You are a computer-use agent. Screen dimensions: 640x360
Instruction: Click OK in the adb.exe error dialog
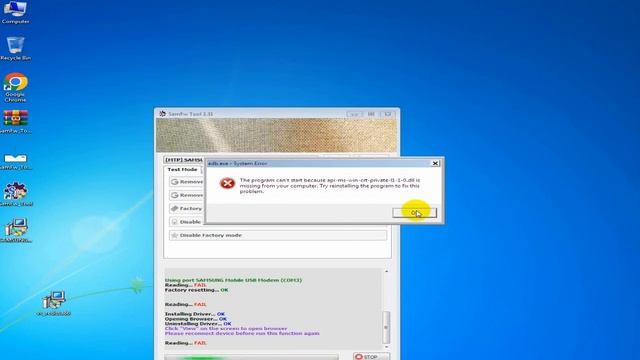(414, 213)
